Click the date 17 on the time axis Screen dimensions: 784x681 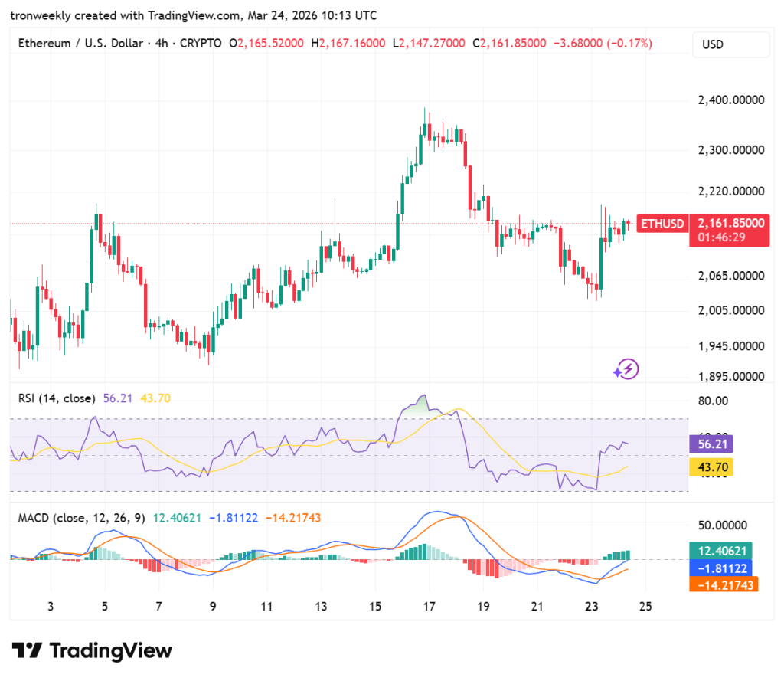[429, 607]
